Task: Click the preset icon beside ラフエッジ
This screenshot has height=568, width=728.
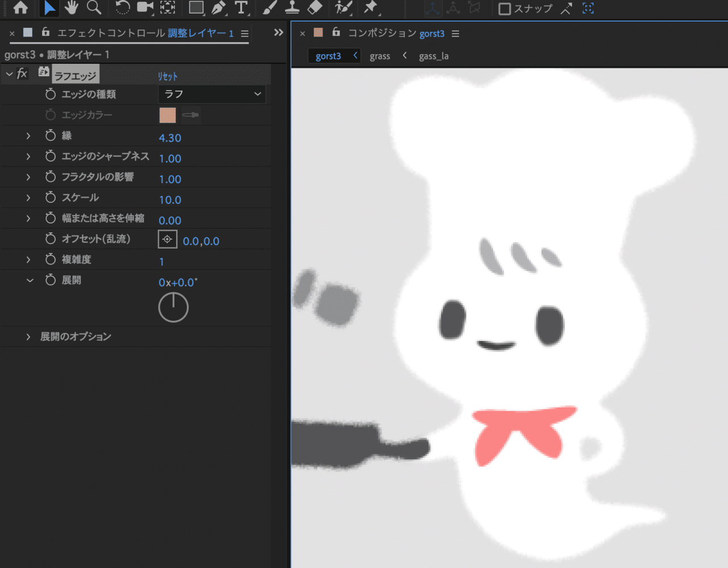Action: (44, 72)
